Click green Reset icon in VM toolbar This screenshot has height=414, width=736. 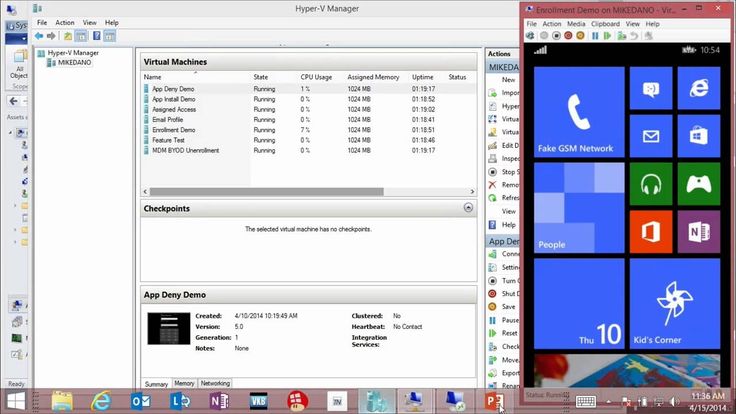(607, 36)
